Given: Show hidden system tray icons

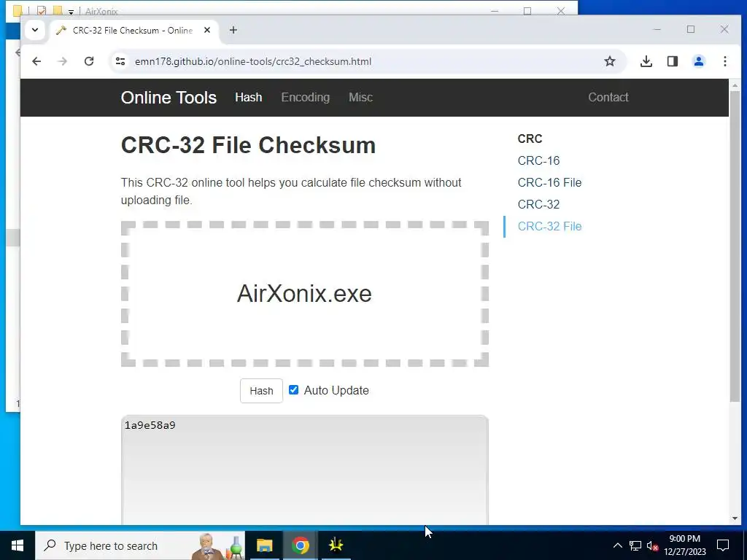Looking at the screenshot, I should pos(617,545).
